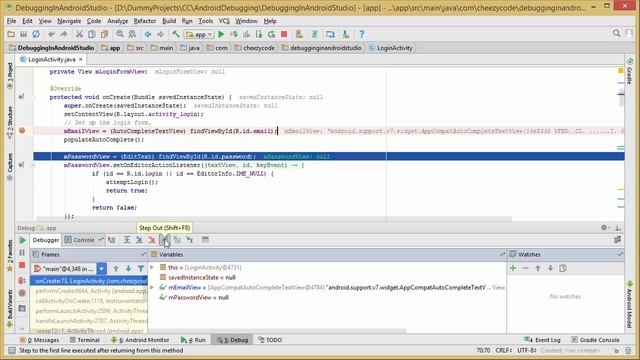
Task: Open the main thread selector dropdown
Action: click(102, 269)
